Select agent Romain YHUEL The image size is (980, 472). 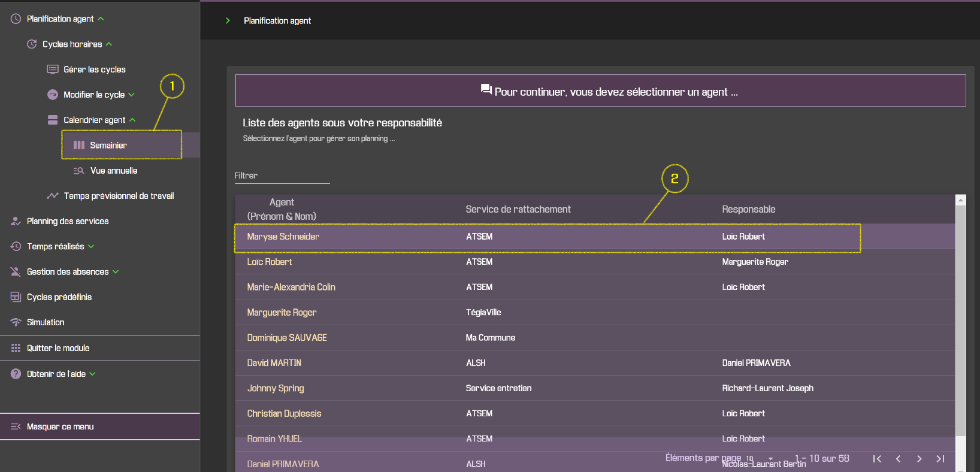coord(274,439)
